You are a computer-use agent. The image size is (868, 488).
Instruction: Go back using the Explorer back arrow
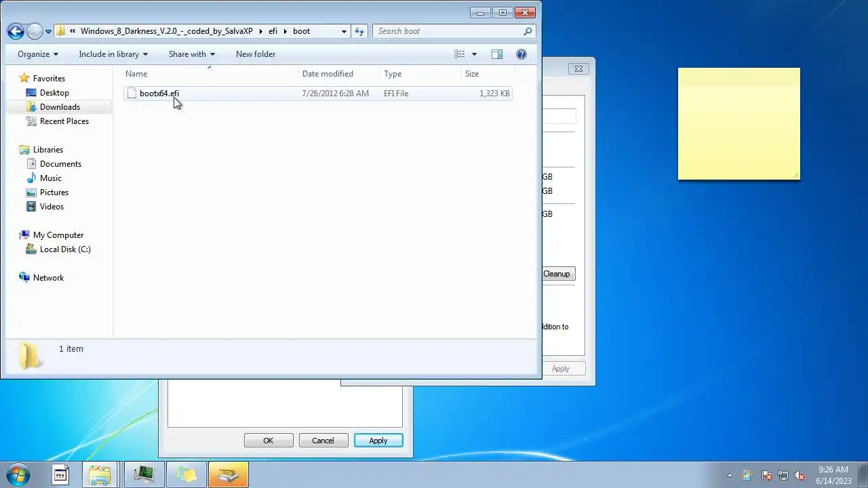coord(16,31)
